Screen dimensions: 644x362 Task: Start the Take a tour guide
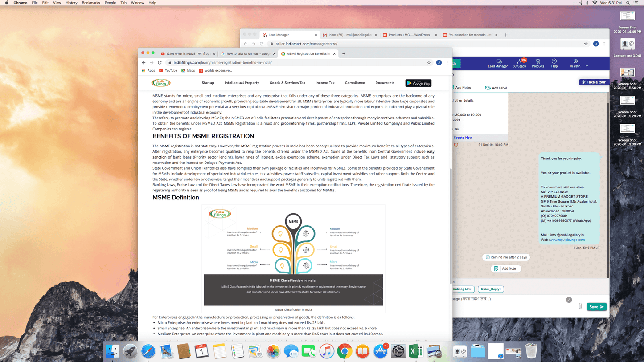click(x=593, y=82)
